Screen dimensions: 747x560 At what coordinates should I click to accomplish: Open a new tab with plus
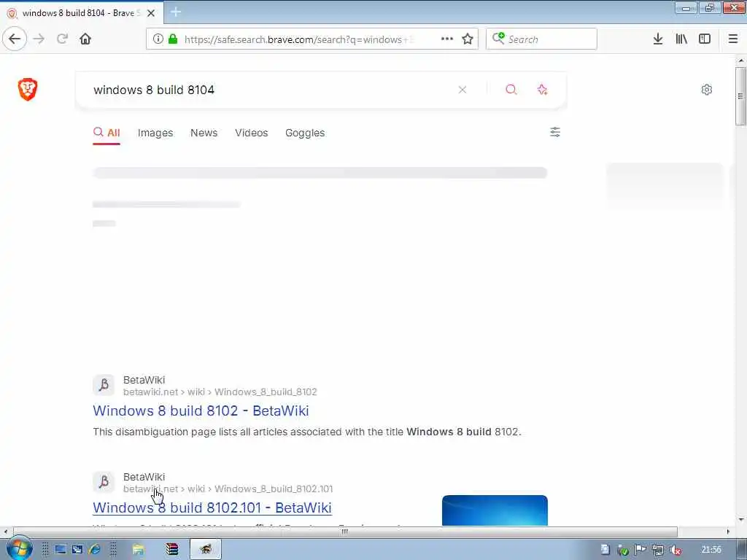click(x=175, y=12)
